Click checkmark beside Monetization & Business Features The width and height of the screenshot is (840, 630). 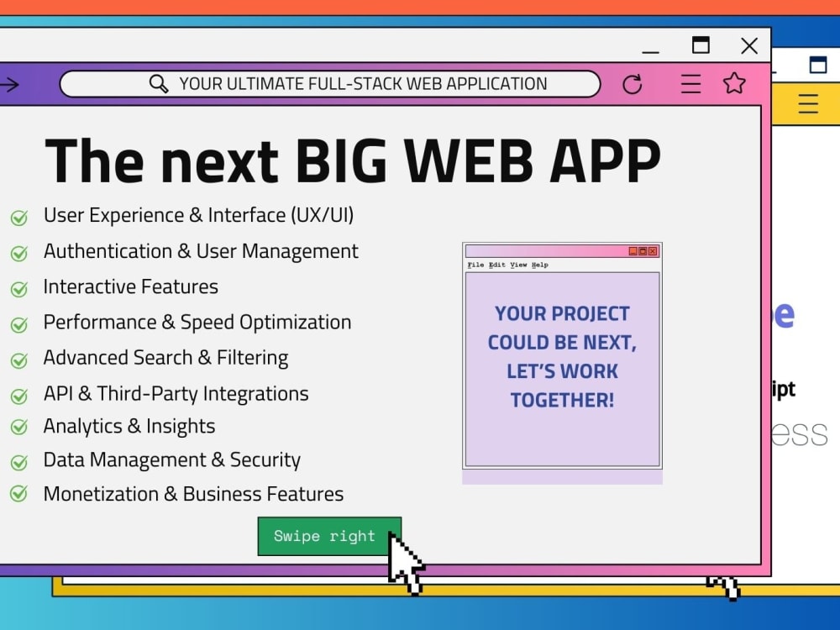coord(19,493)
